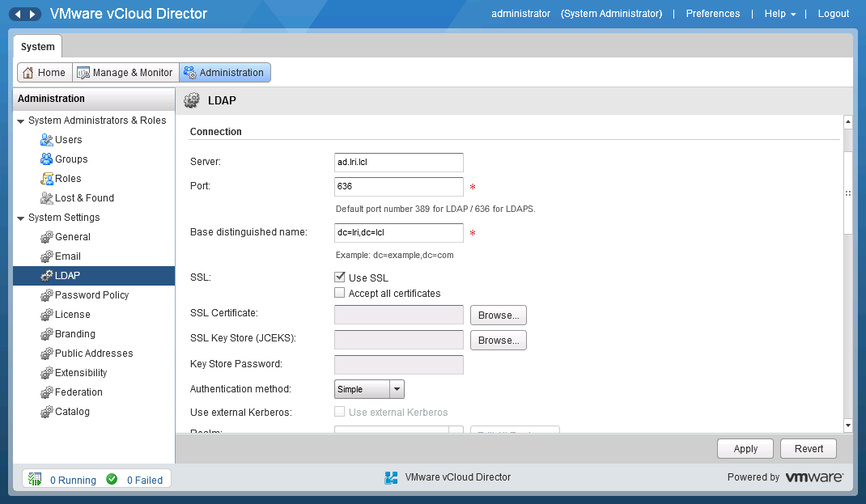Browse for the SSL Certificate file
Screen dimensions: 866x504
[499, 316]
